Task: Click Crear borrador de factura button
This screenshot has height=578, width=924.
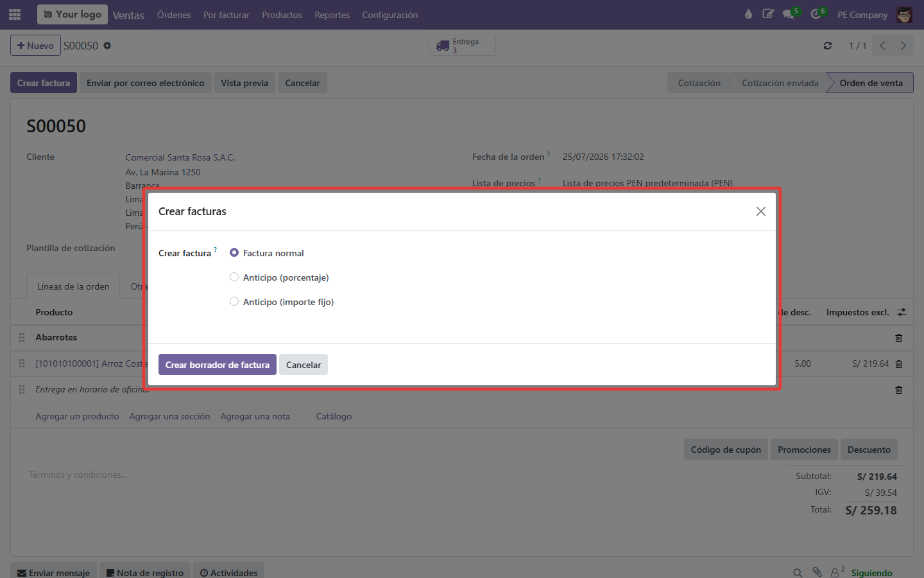Action: click(218, 365)
